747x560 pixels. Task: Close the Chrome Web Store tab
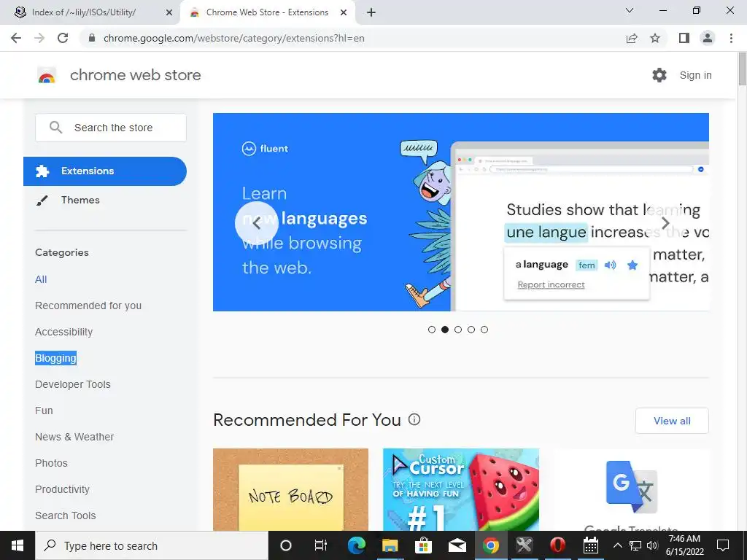[344, 12]
